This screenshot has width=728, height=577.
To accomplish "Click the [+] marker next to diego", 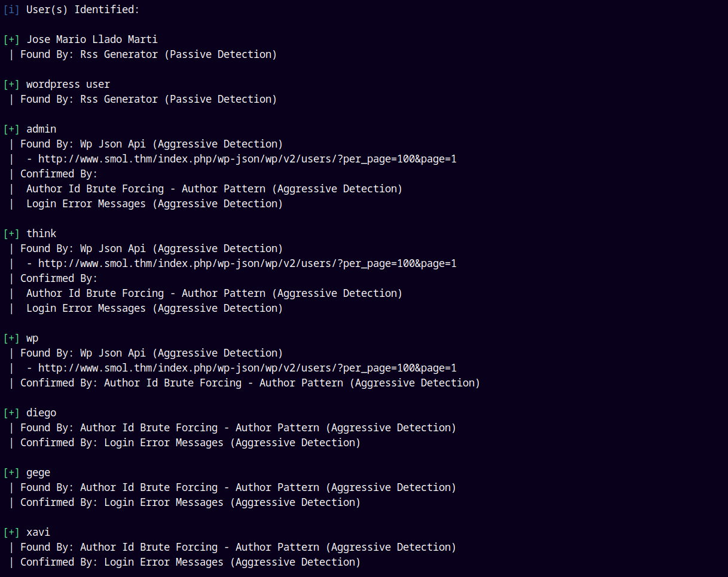I will click(11, 413).
